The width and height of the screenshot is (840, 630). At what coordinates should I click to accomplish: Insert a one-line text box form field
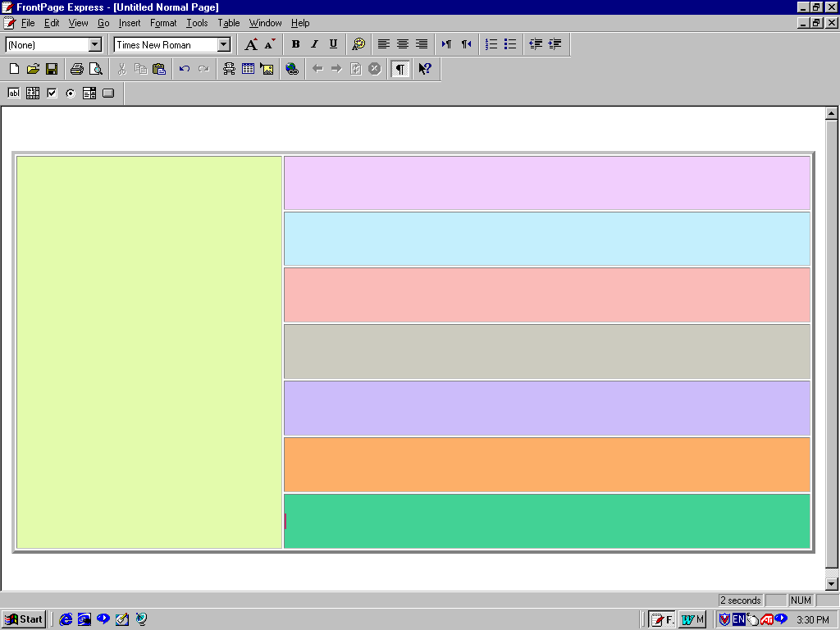coord(14,94)
